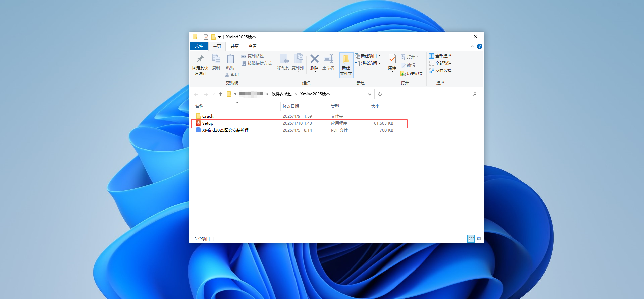Viewport: 644px width, 299px height.
Task: Select the Home (主页) ribbon tab
Action: (217, 46)
